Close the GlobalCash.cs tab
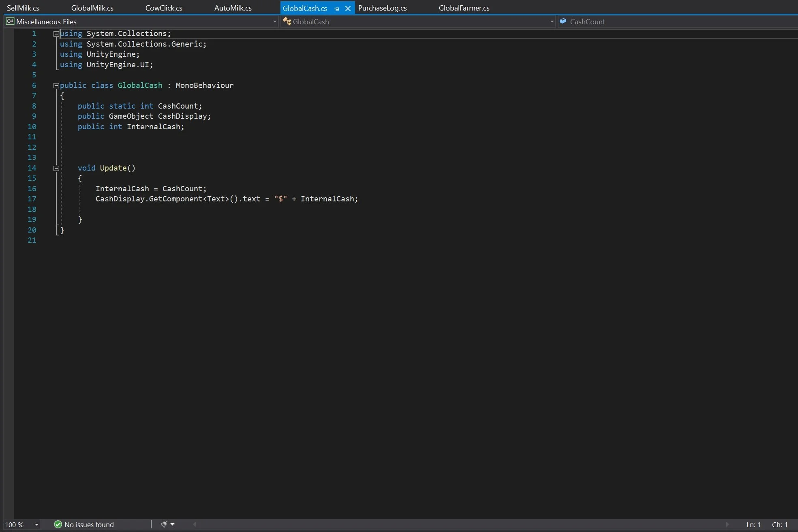Screen dimensions: 798x532 click(x=348, y=8)
